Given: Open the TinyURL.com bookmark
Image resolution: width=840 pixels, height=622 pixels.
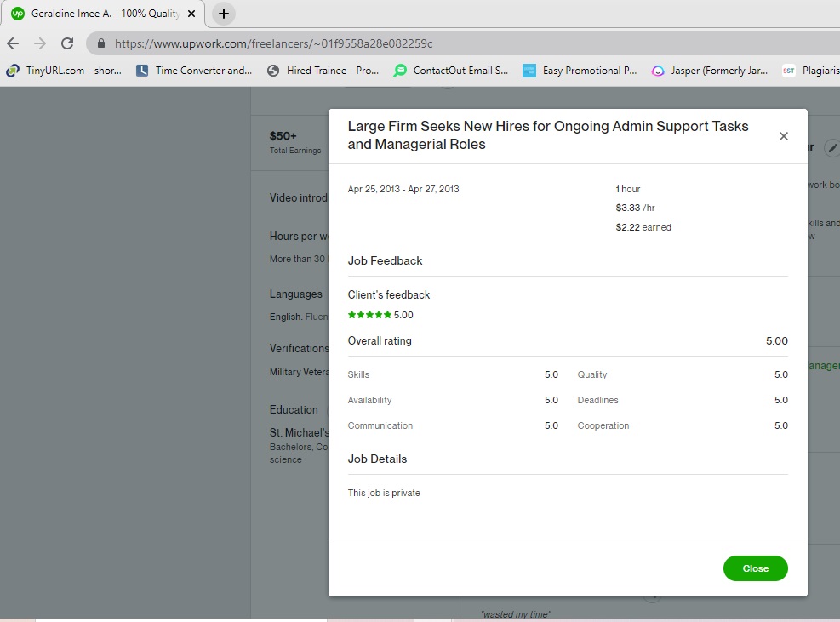Looking at the screenshot, I should (65, 70).
